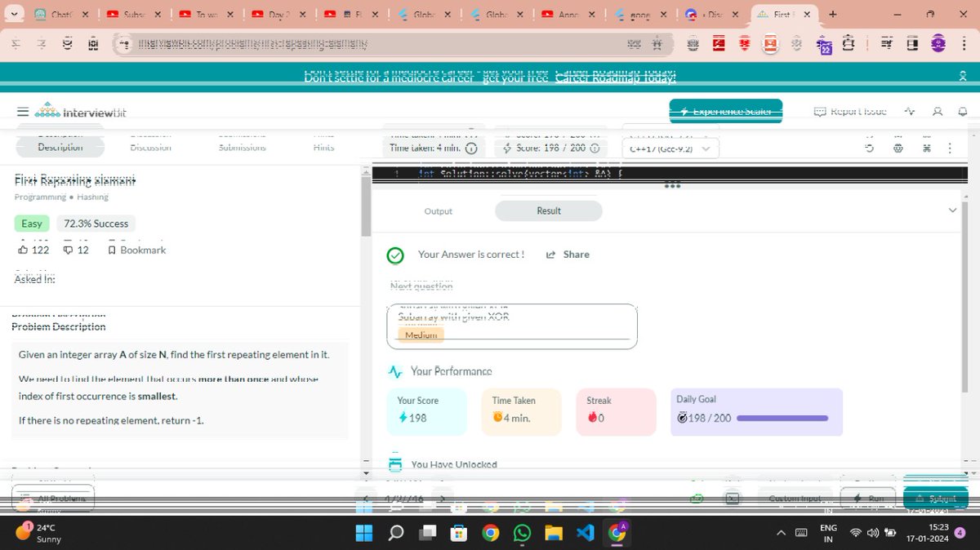This screenshot has height=550, width=980.
Task: Click the Daily Goal progress bar
Action: click(x=783, y=419)
